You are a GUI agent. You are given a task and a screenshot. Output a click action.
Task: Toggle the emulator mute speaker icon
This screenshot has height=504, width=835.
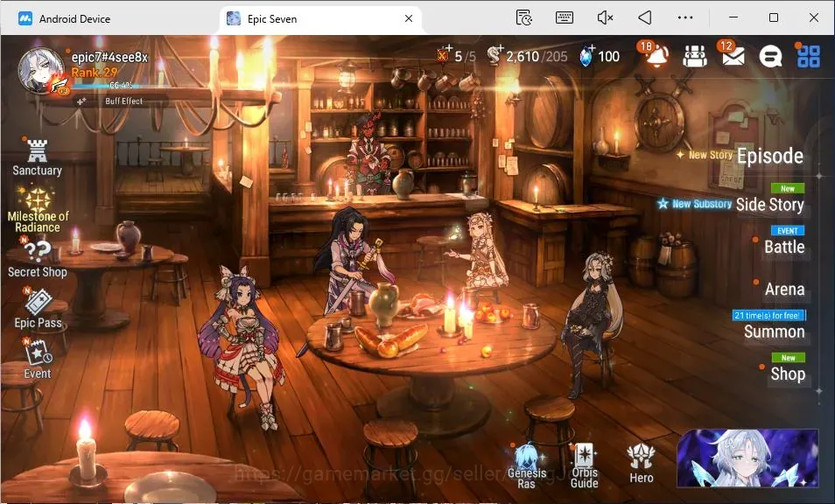pos(605,17)
